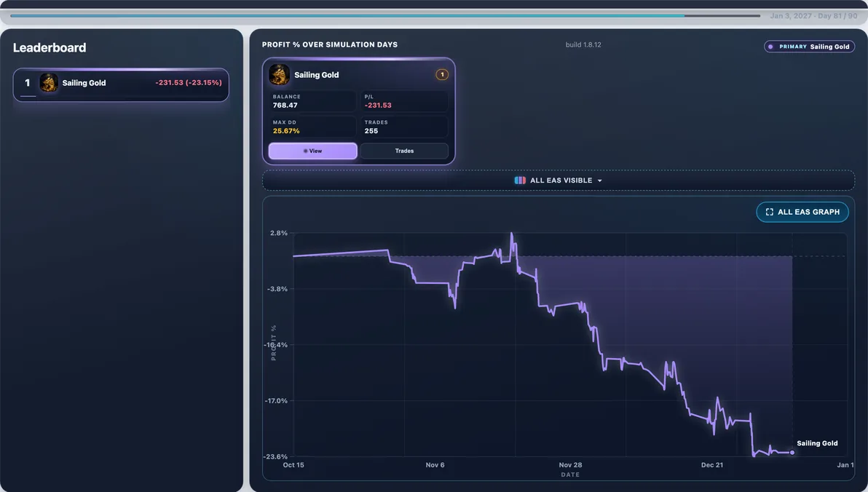
Task: Click Sailing Gold avatar in EA card
Action: point(279,75)
